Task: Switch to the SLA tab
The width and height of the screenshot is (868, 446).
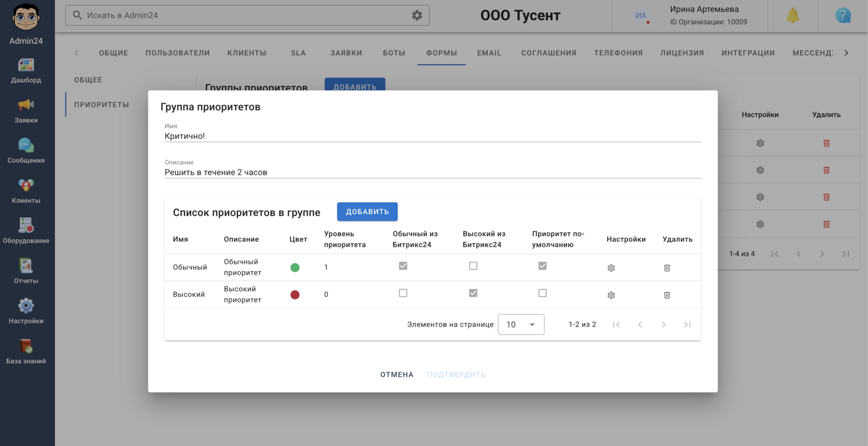Action: click(x=298, y=53)
